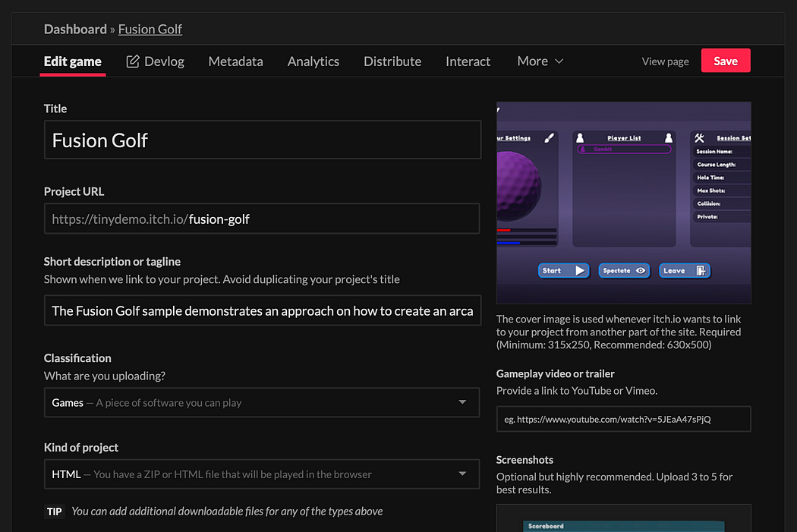This screenshot has height=532, width=797.
Task: Click the Scoreboard screenshot thumbnail
Action: (624, 518)
